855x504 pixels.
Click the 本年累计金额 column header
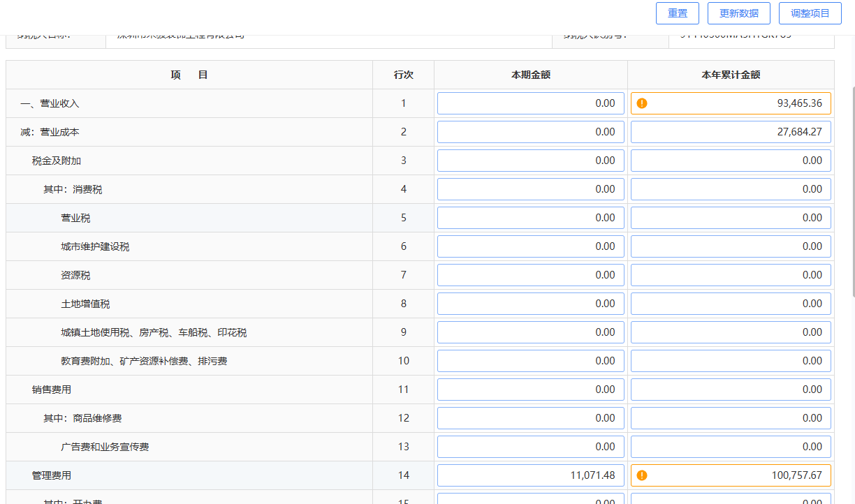coord(731,75)
